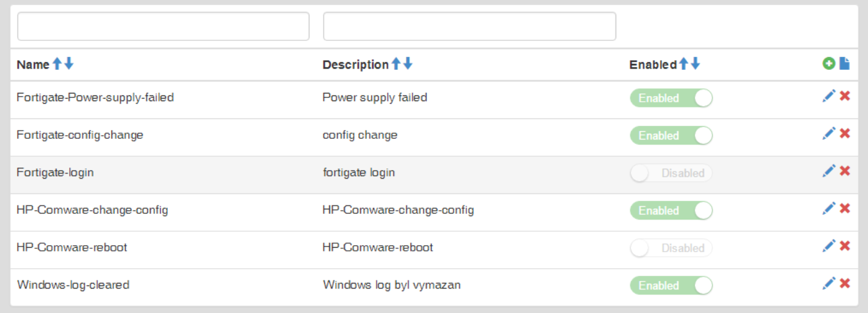The width and height of the screenshot is (868, 313).
Task: Edit the Fortigate-Power-supply-failed rule
Action: [829, 96]
